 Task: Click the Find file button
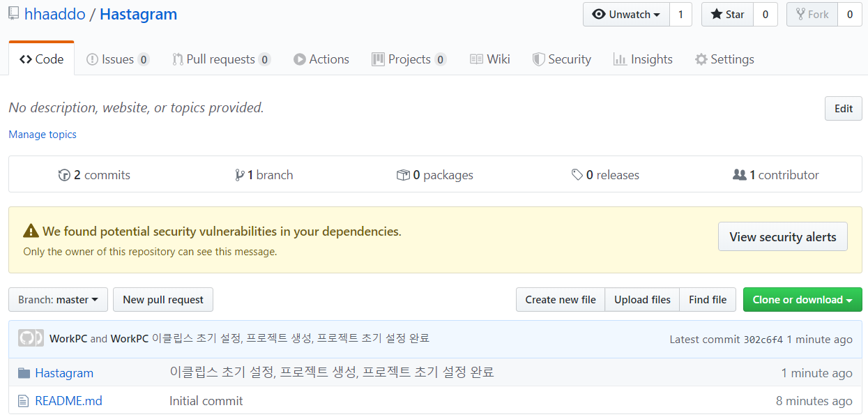[x=708, y=300]
